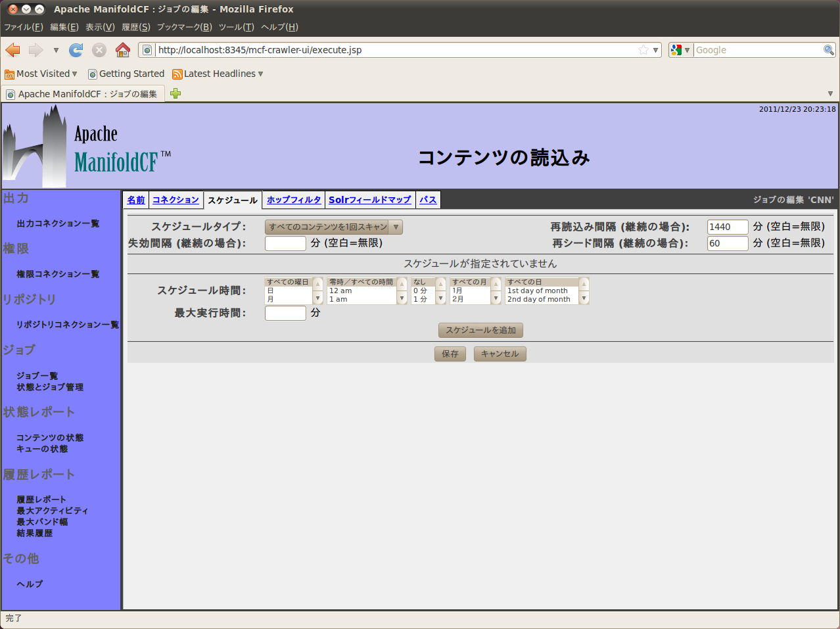This screenshot has height=629, width=840.
Task: Open the Solrフィールドマップ tab
Action: (370, 200)
